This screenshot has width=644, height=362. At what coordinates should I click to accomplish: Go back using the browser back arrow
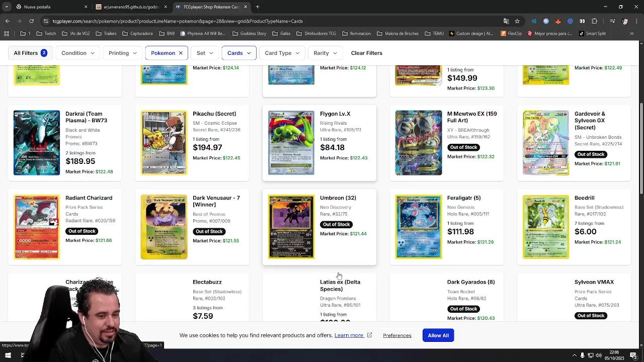pos(8,21)
